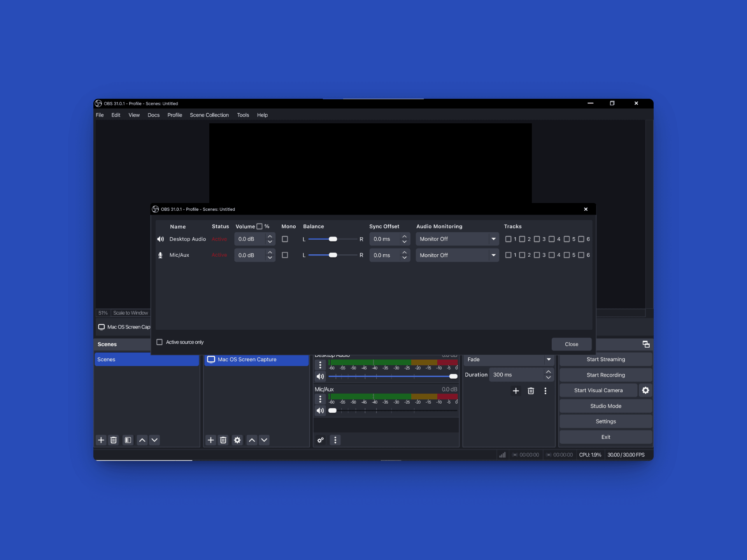Open advanced audio properties gear icon
747x560 pixels.
click(x=320, y=440)
